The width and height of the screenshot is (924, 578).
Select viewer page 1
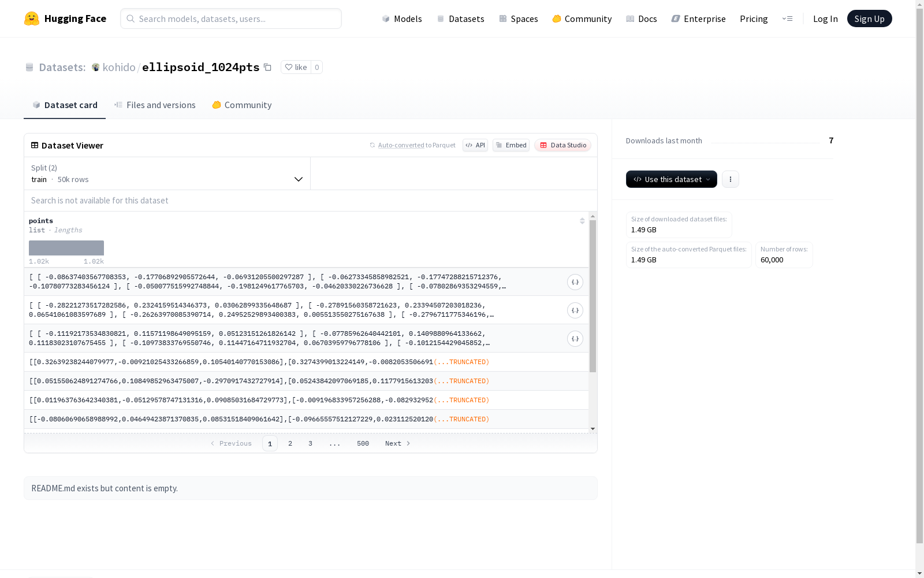[270, 443]
